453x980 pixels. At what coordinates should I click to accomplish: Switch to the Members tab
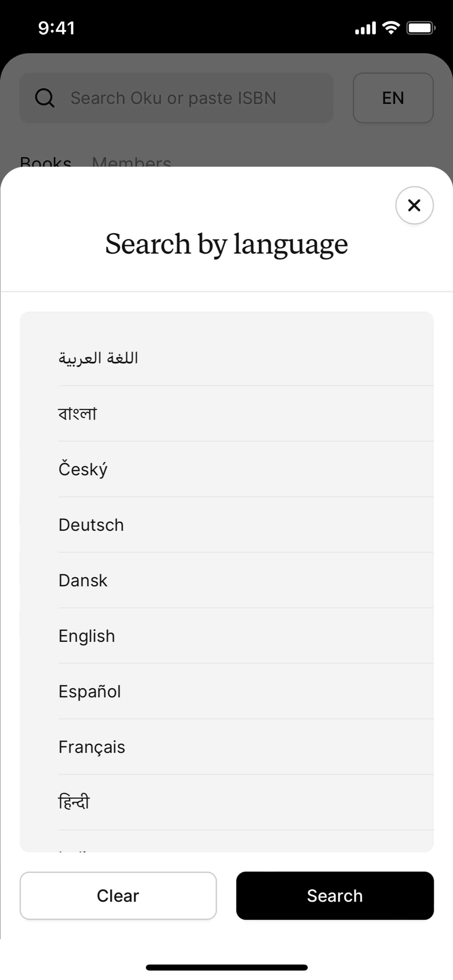tap(131, 162)
